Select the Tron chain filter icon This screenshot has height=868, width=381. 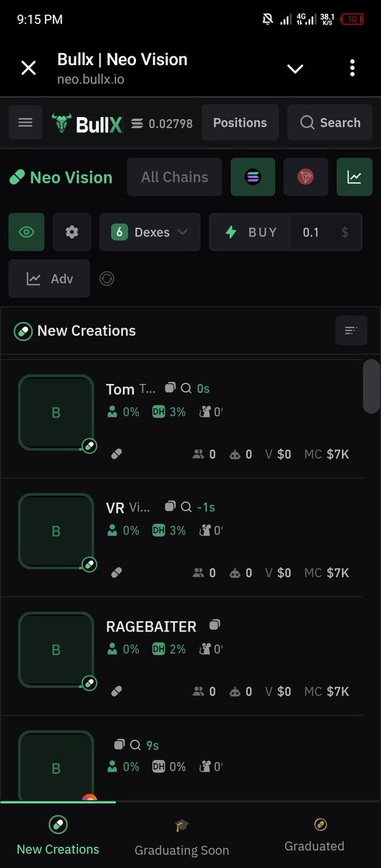point(306,177)
